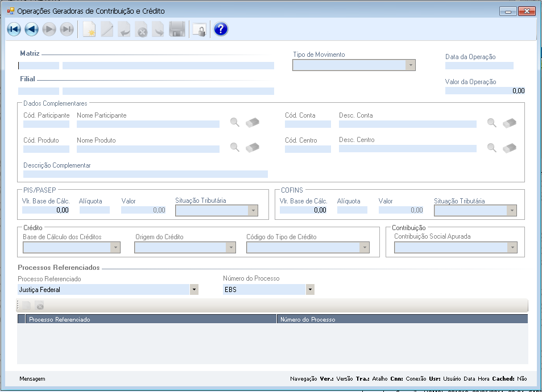The height and width of the screenshot is (392, 542).
Task: Click the save floppy disk icon
Action: coord(177,30)
